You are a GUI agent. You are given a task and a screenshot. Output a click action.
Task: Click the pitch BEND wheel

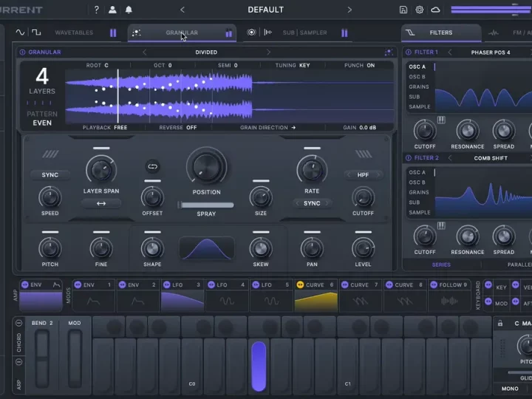click(x=42, y=358)
